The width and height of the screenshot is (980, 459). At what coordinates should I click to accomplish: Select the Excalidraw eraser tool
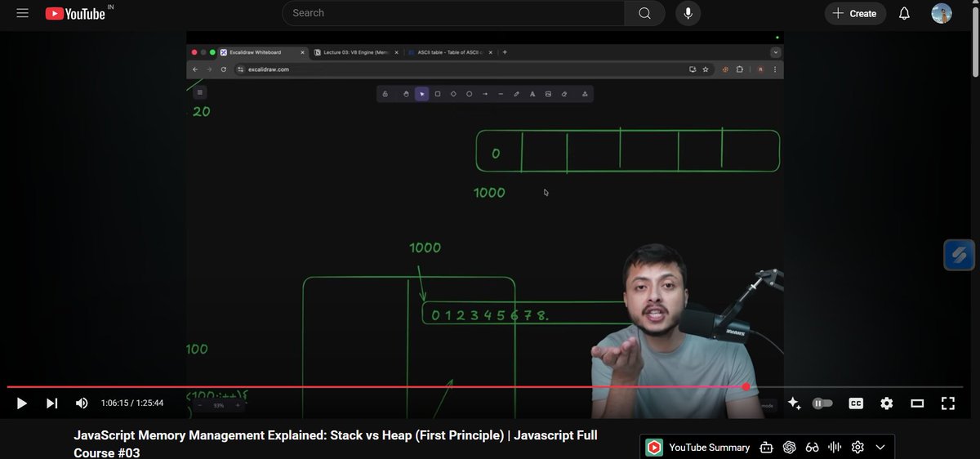pos(563,94)
